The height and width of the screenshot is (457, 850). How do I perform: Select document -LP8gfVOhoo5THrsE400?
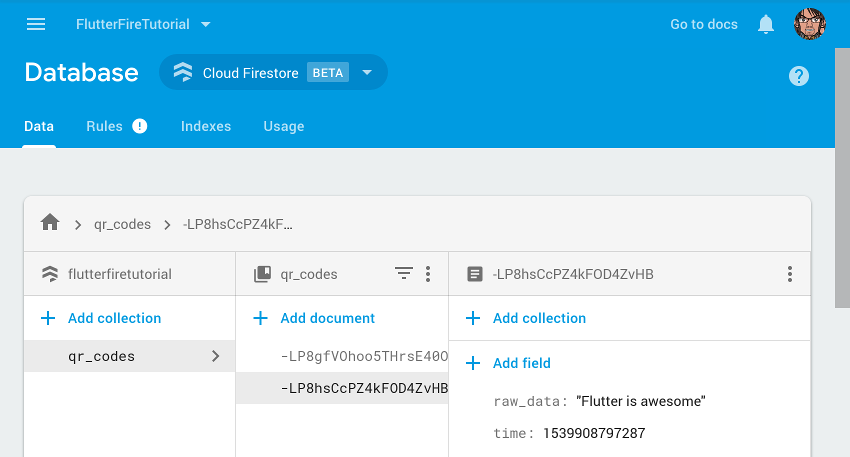coord(343,356)
